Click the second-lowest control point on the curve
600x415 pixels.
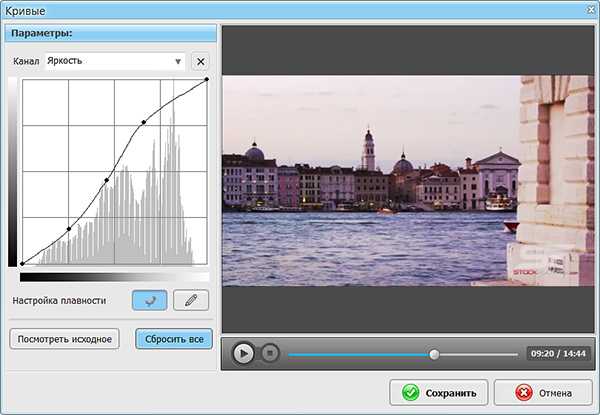(69, 229)
